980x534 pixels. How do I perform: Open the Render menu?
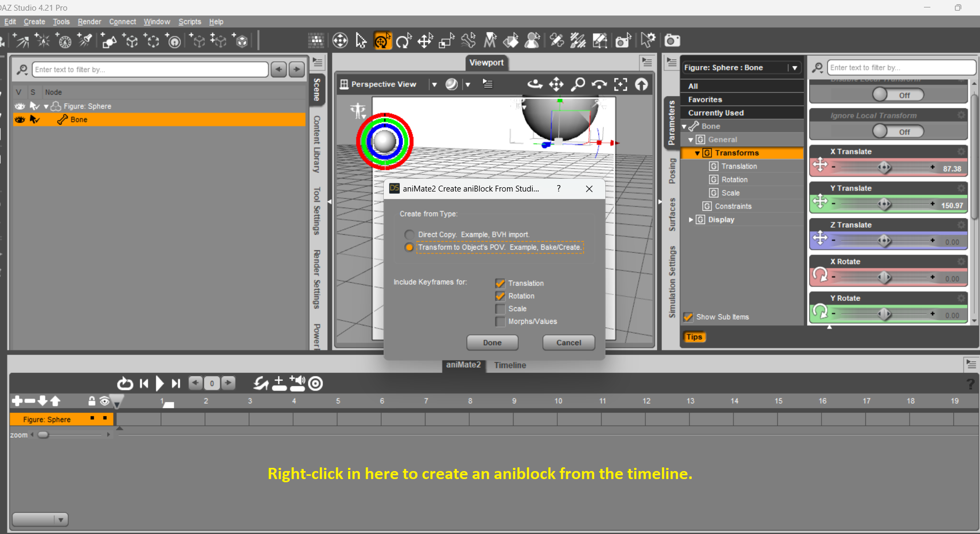(89, 22)
